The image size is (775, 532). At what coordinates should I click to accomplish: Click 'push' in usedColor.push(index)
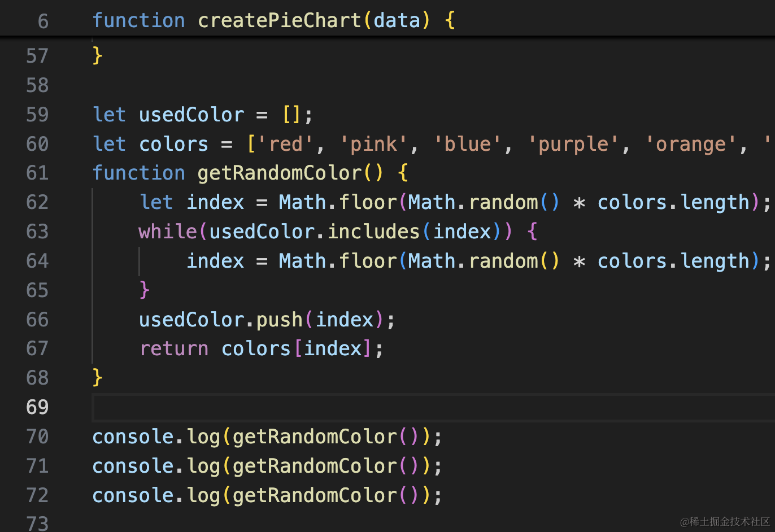280,320
